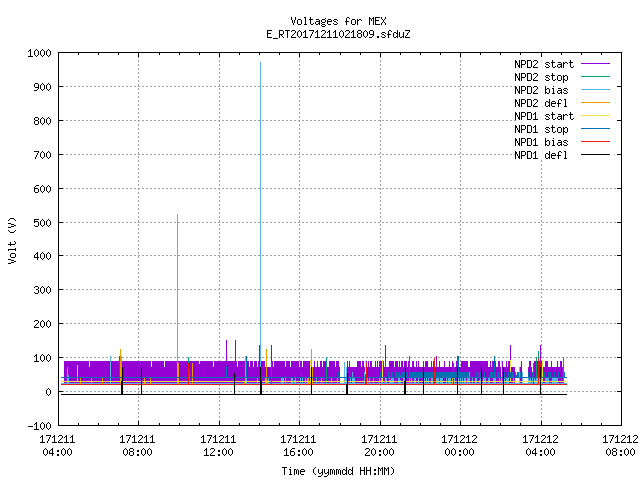Click the black NPD1 defl legend line
The width and height of the screenshot is (640, 480).
(595, 155)
